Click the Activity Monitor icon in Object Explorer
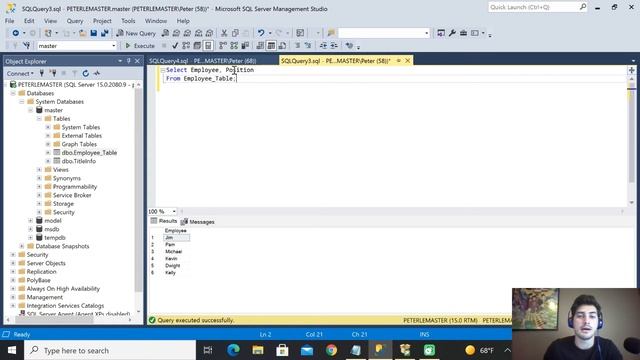640x360 pixels. pyautogui.click(x=97, y=73)
